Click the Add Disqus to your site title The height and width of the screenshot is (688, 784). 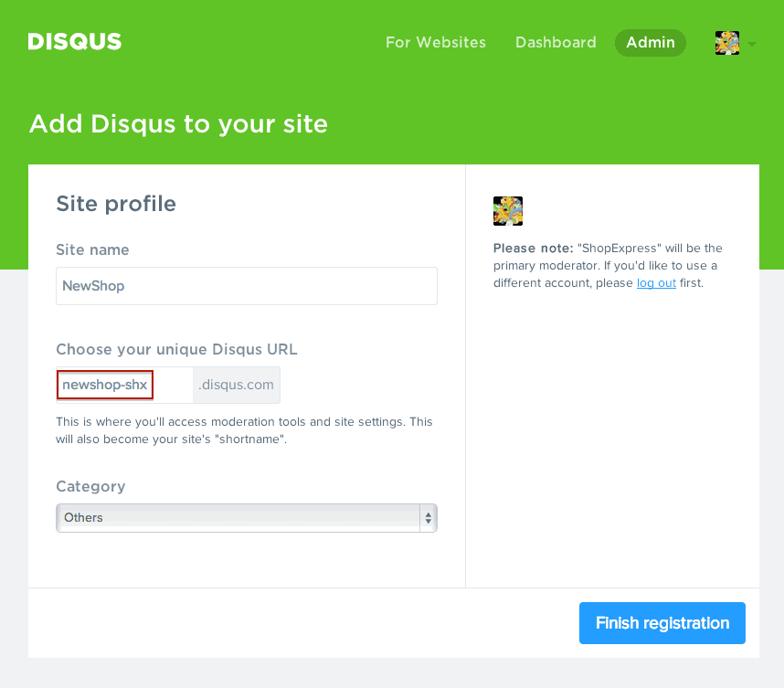coord(178,124)
